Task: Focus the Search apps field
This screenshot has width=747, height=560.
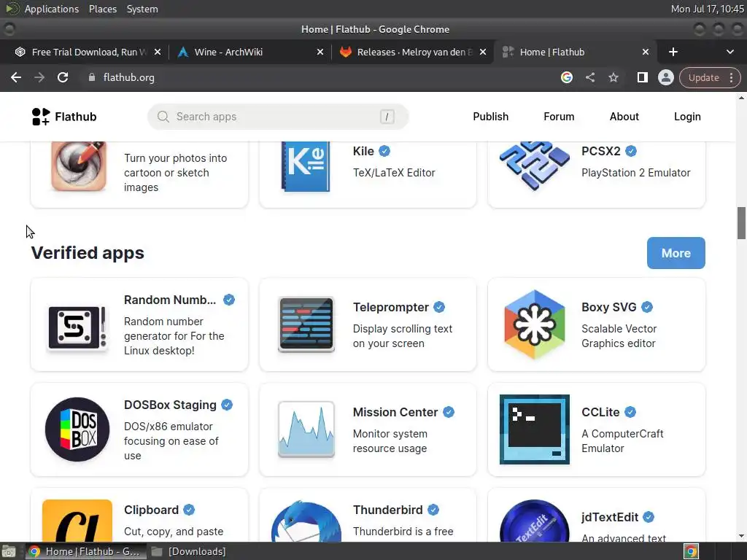Action: pyautogui.click(x=278, y=117)
